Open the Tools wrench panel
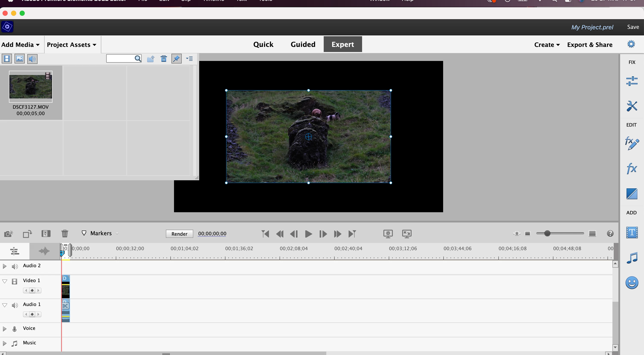The width and height of the screenshot is (644, 355). pos(631,106)
